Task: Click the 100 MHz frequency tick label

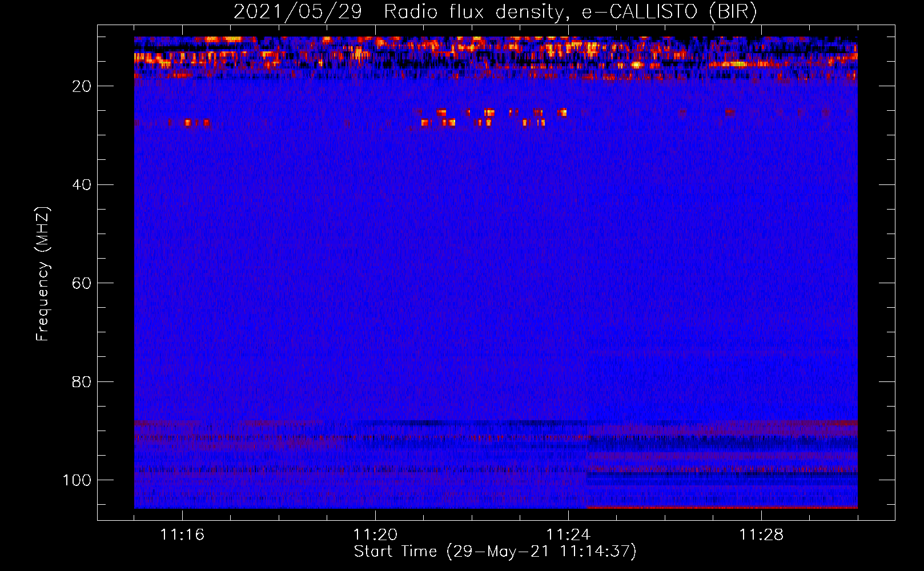Action: pyautogui.click(x=77, y=480)
